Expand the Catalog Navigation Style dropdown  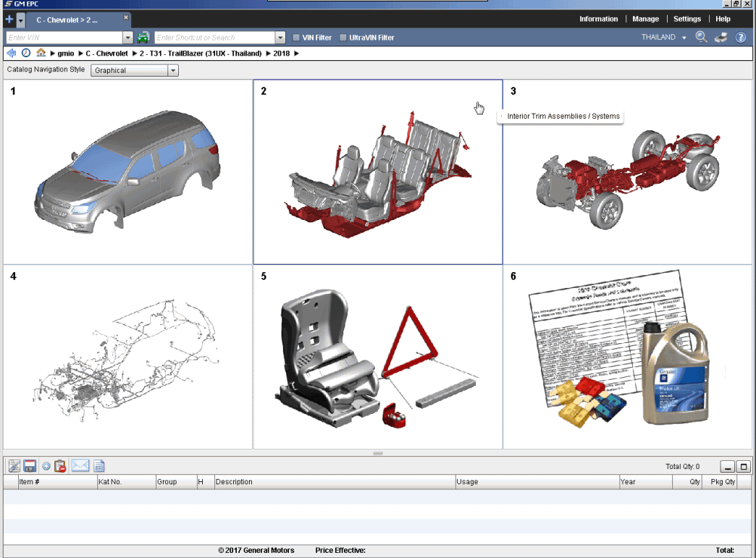(173, 70)
